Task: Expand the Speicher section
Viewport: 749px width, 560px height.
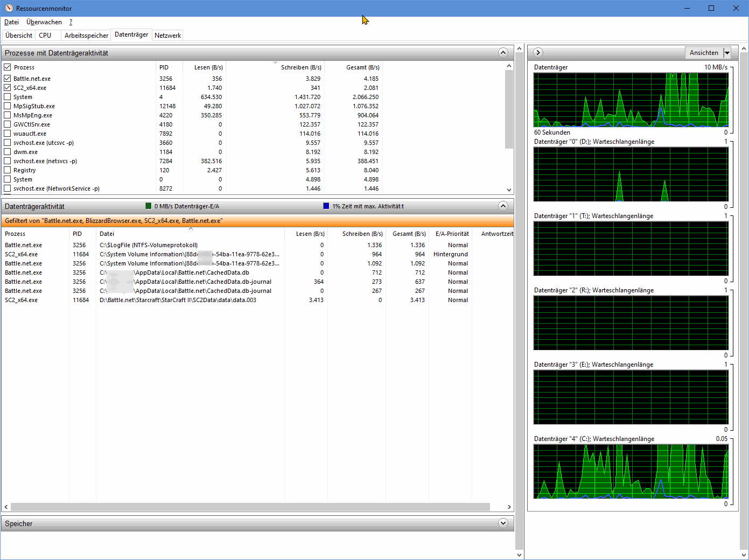Action: tap(503, 523)
